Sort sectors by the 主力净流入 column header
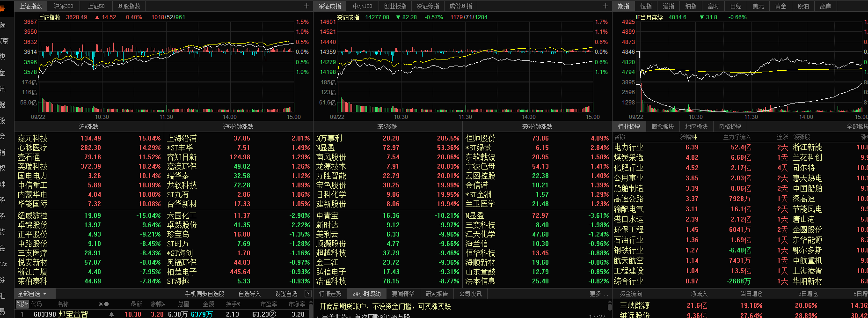 737,137
